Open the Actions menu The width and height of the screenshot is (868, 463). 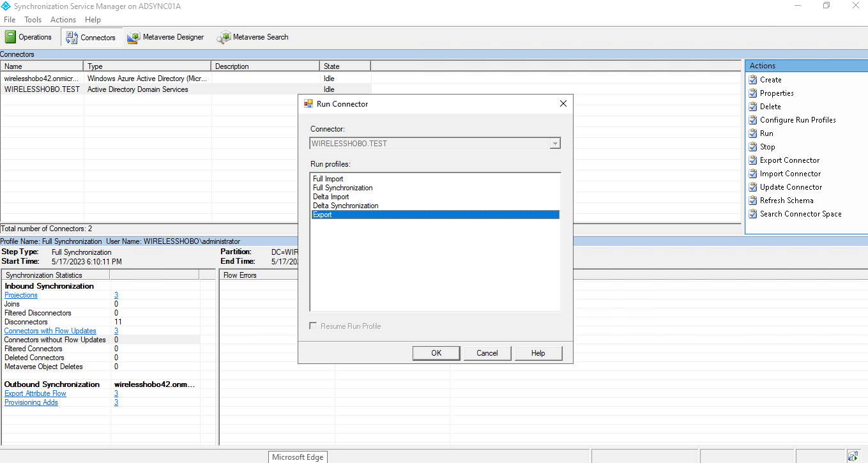[x=63, y=20]
